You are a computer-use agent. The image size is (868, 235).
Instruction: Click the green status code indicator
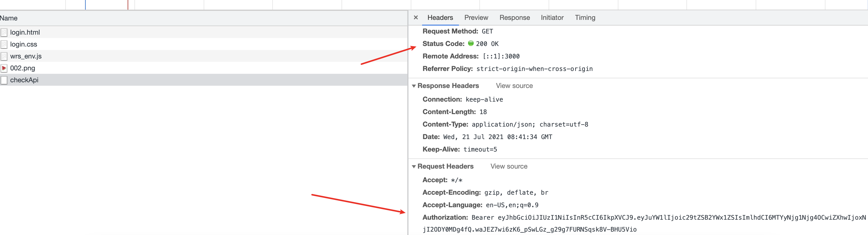click(x=471, y=43)
